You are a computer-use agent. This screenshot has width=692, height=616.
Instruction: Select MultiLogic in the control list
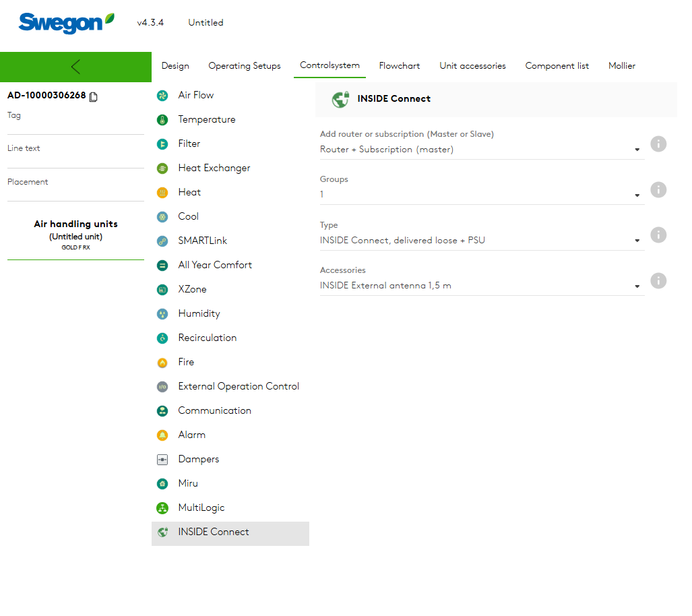(x=201, y=507)
